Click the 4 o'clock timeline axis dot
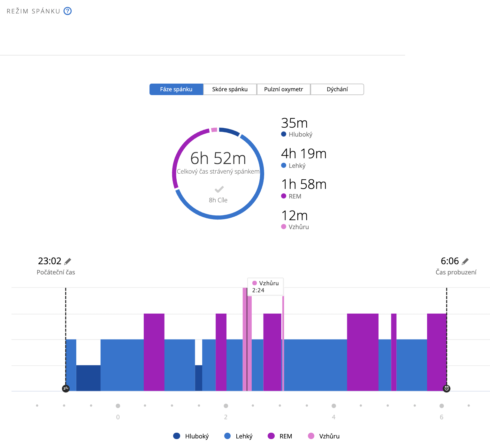Viewport: 490px width, 448px height. pyautogui.click(x=334, y=406)
